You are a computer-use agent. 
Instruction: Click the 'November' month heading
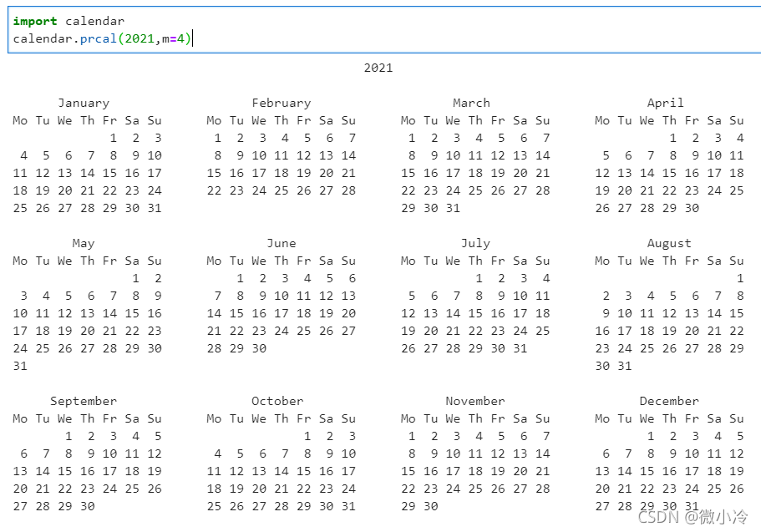pos(475,401)
